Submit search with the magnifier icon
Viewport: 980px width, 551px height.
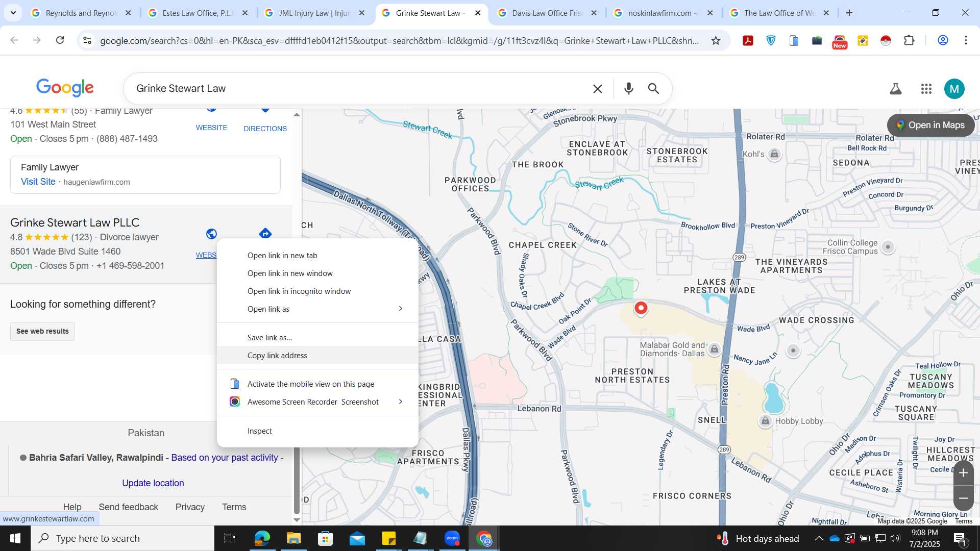653,89
